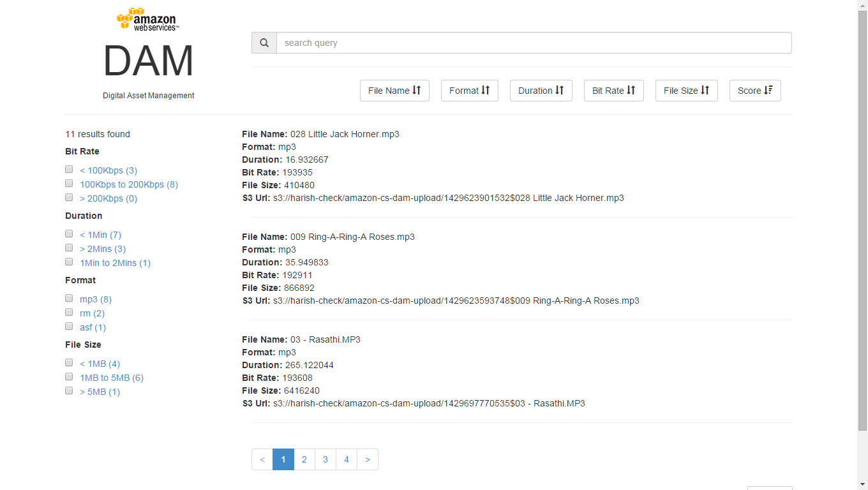Click the rm (2) format link
This screenshot has height=490, width=868.
point(92,313)
